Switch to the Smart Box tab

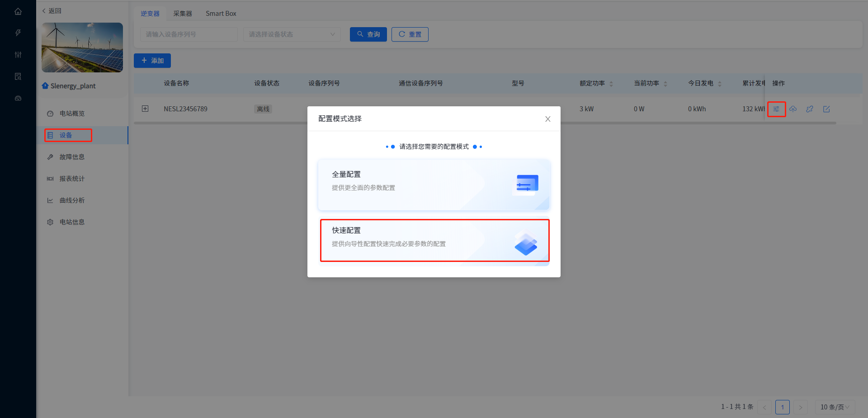(221, 14)
